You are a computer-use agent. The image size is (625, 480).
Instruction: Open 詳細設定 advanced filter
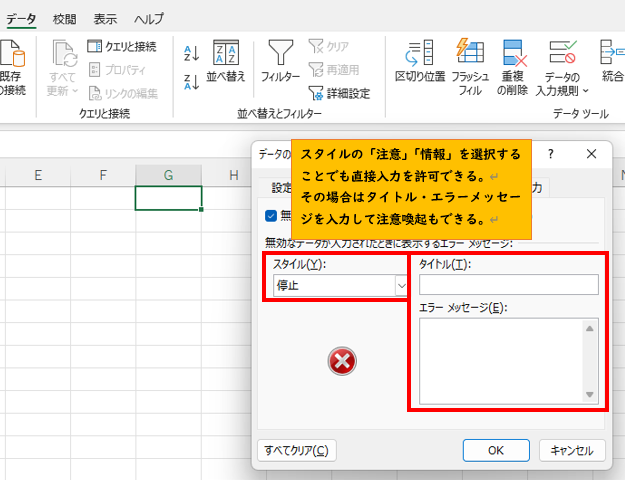click(339, 93)
